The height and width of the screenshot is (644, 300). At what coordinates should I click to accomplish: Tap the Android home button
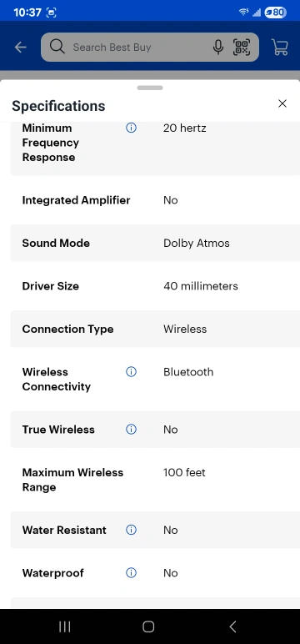pos(148,626)
